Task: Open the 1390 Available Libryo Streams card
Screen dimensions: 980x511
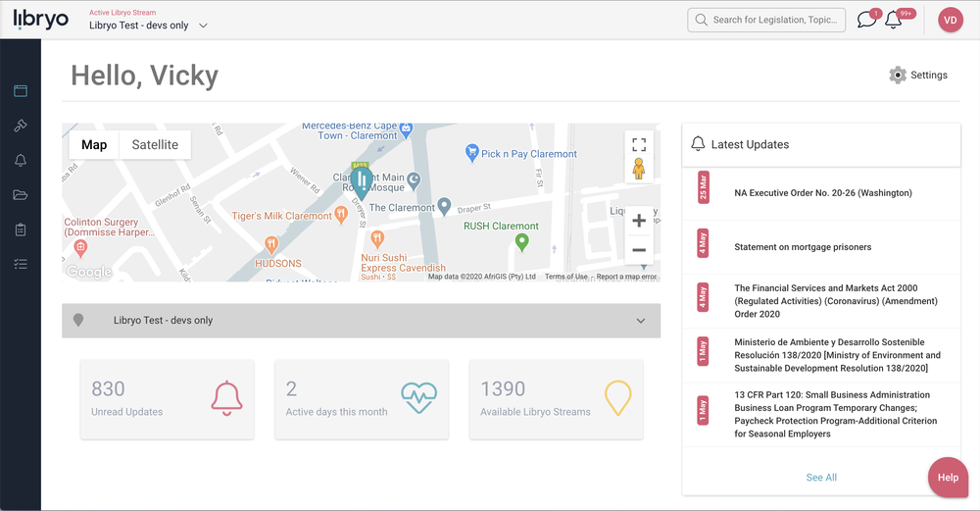Action: (x=557, y=399)
